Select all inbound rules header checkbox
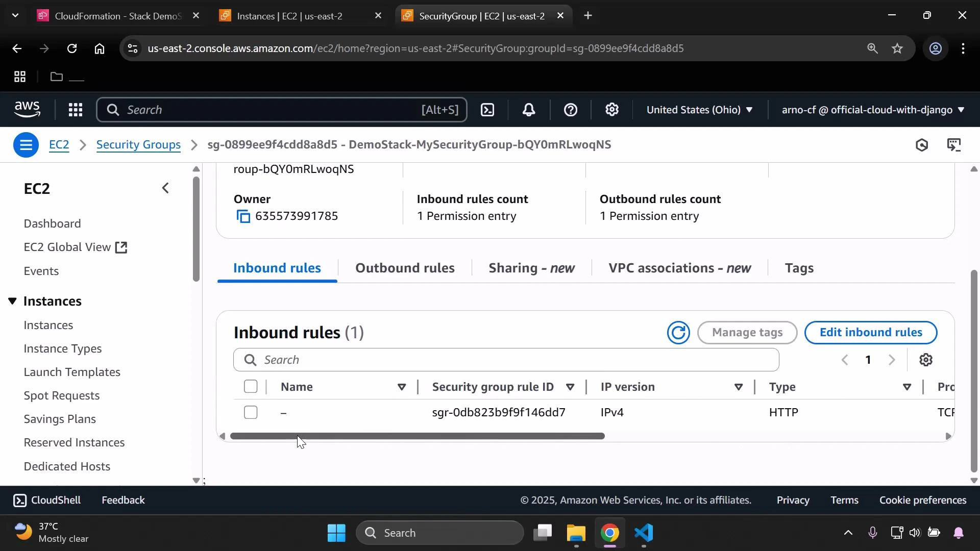This screenshot has width=980, height=551. [251, 387]
